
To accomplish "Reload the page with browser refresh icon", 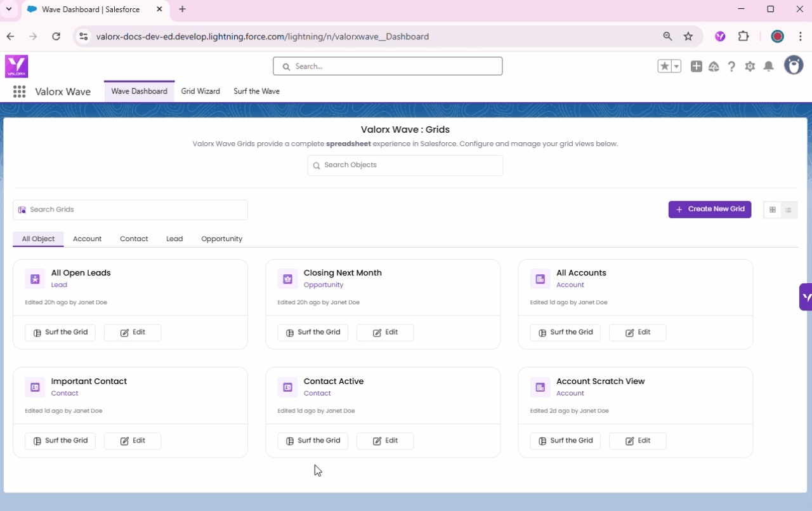I will click(x=56, y=37).
